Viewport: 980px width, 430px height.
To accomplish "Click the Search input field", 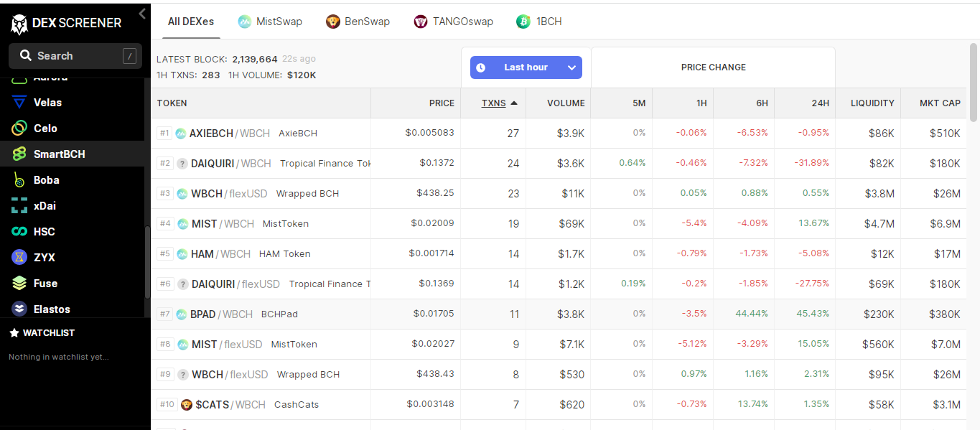I will click(75, 56).
